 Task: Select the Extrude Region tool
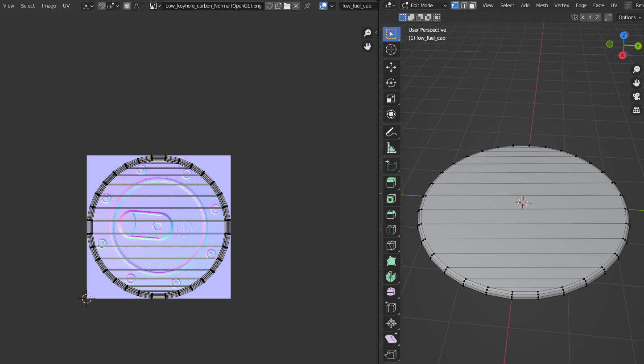click(391, 183)
